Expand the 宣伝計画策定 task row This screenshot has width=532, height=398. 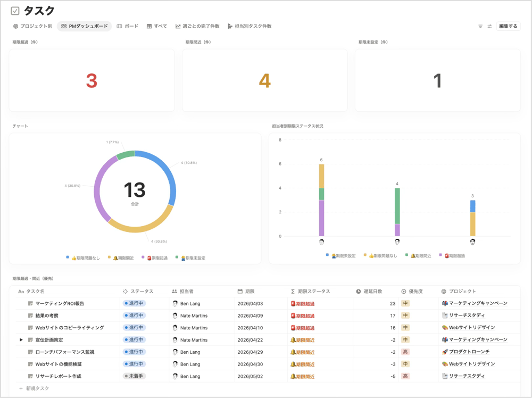21,340
